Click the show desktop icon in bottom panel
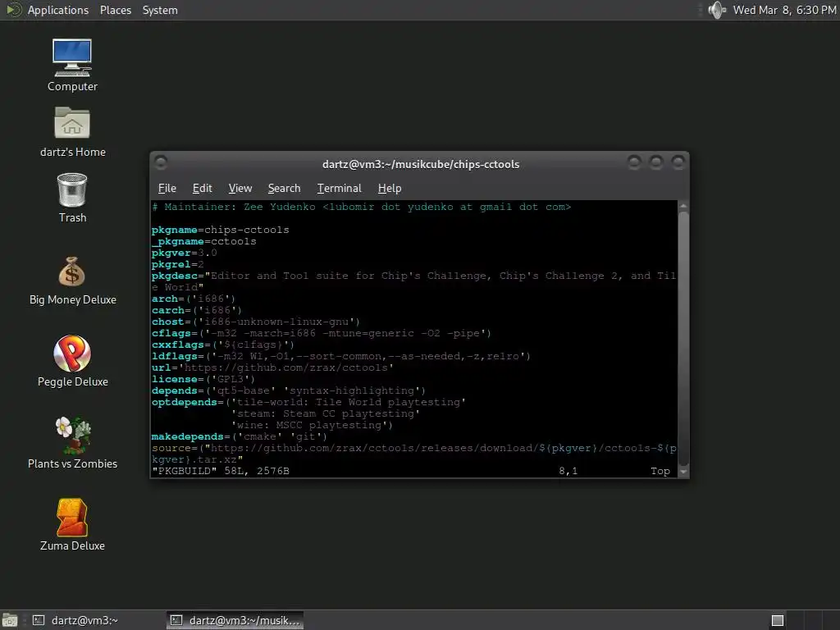This screenshot has height=630, width=840. pyautogui.click(x=10, y=620)
